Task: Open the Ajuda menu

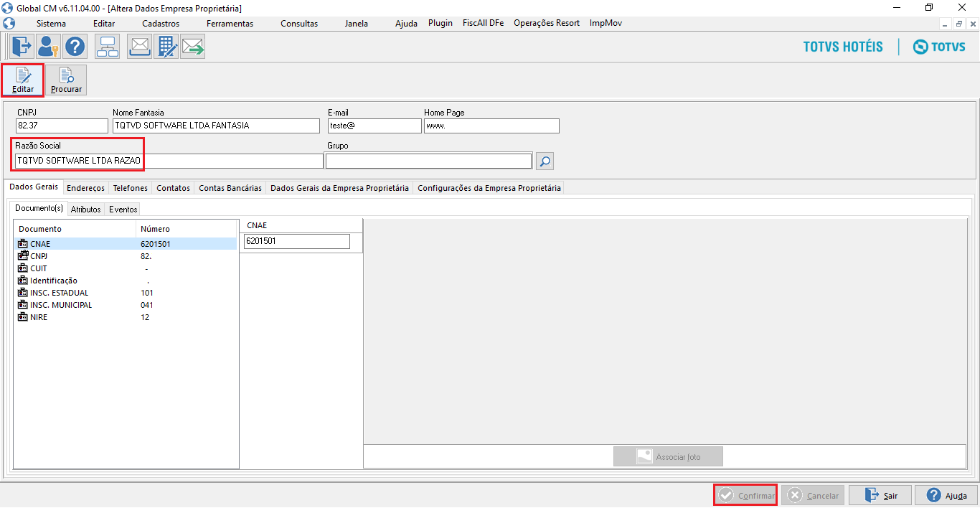Action: [x=406, y=24]
